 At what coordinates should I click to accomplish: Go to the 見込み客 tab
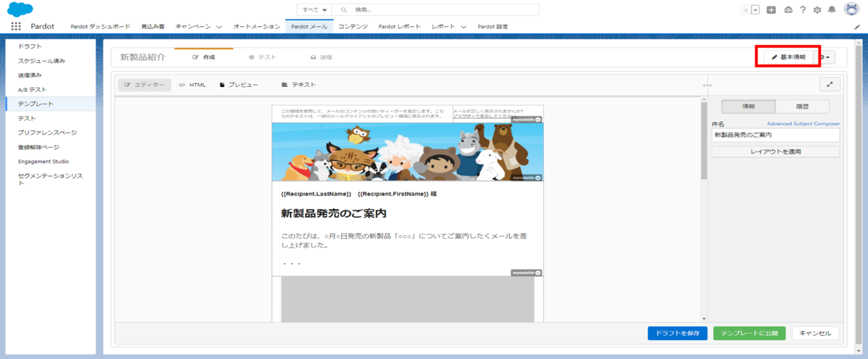pos(153,27)
